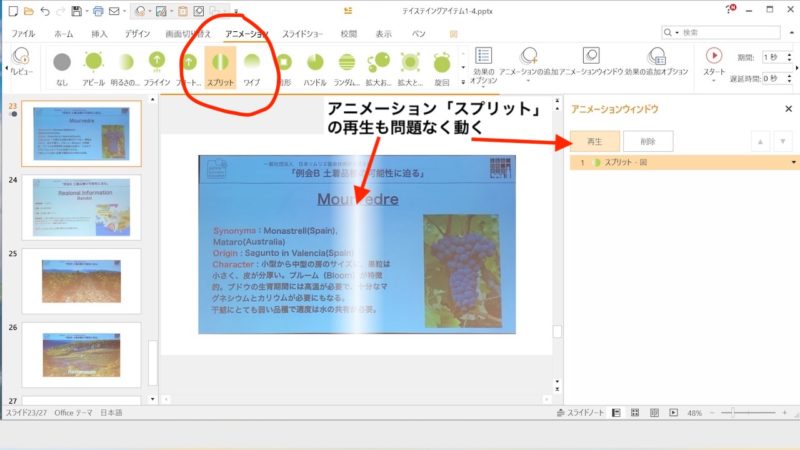Switch to reading view in status bar
Viewport: 800px width, 450px height.
(652, 413)
